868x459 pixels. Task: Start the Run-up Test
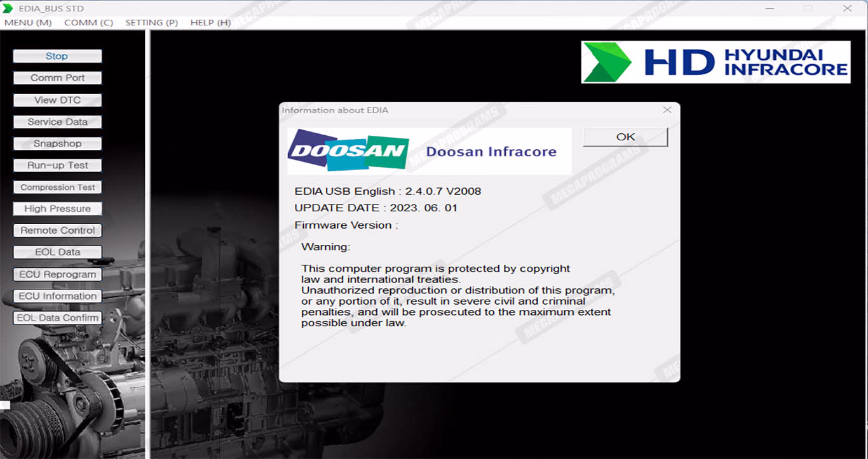click(57, 166)
